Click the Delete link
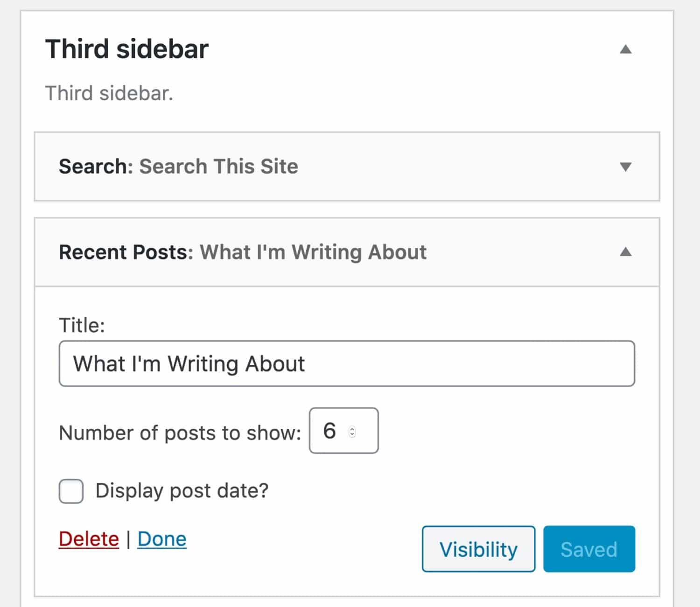Screen dimensions: 700x607 [x=88, y=538]
